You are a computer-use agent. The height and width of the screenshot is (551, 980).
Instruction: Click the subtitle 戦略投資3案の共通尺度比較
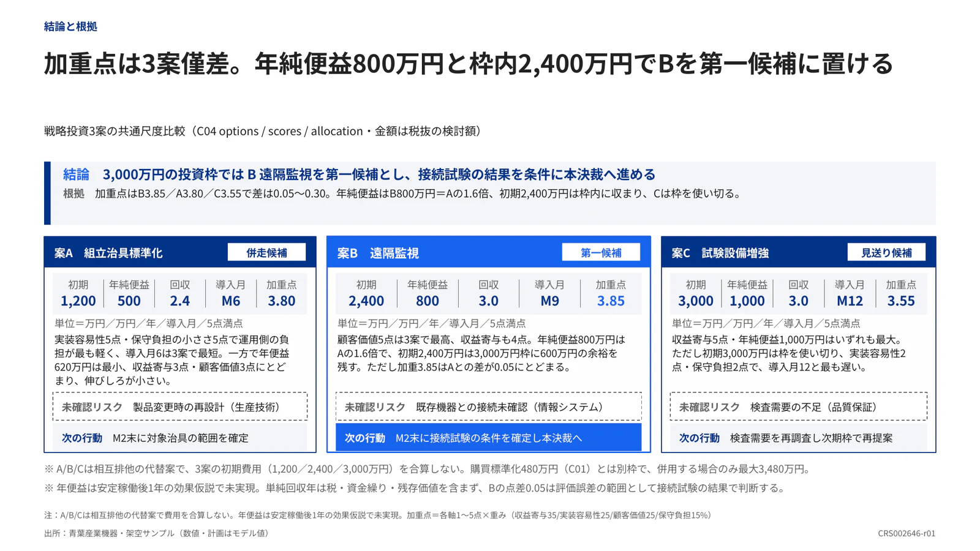pyautogui.click(x=265, y=131)
